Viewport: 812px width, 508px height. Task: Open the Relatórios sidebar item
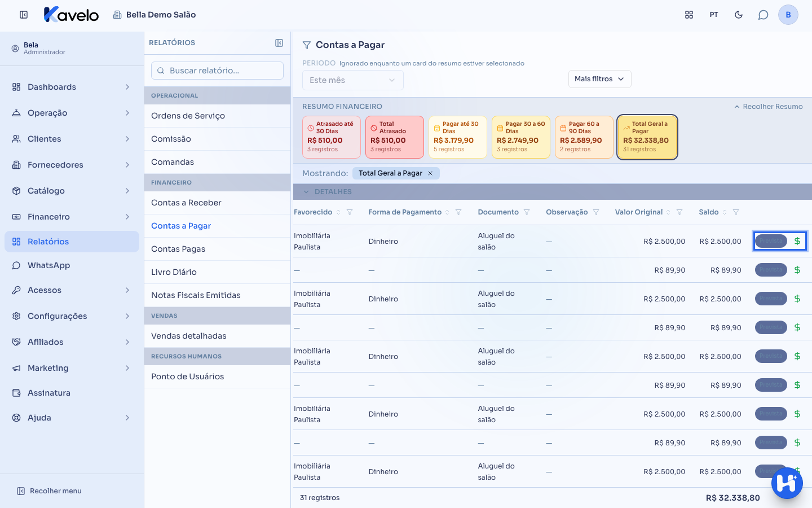coord(72,242)
